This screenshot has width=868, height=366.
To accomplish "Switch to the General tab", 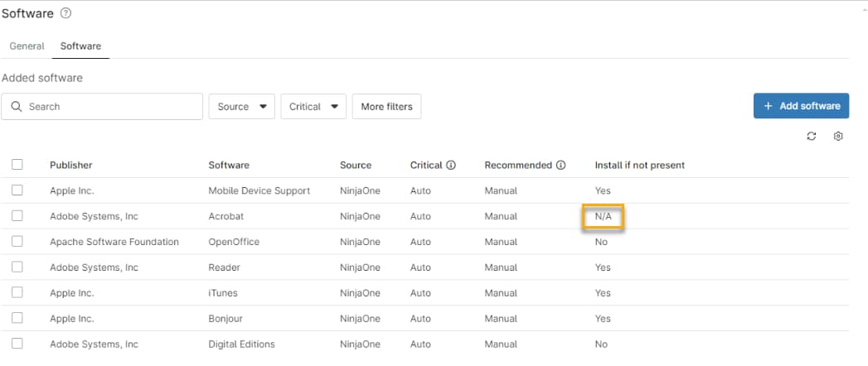I will 27,46.
